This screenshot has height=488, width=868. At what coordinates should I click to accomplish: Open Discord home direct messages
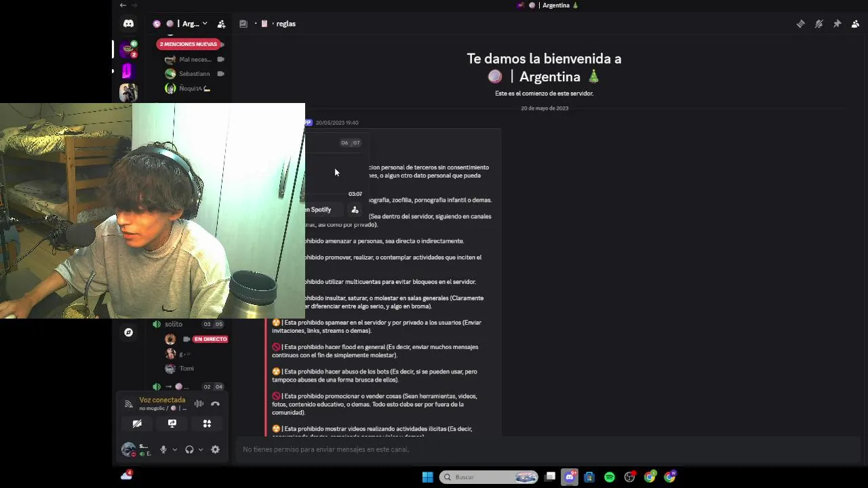click(x=128, y=24)
